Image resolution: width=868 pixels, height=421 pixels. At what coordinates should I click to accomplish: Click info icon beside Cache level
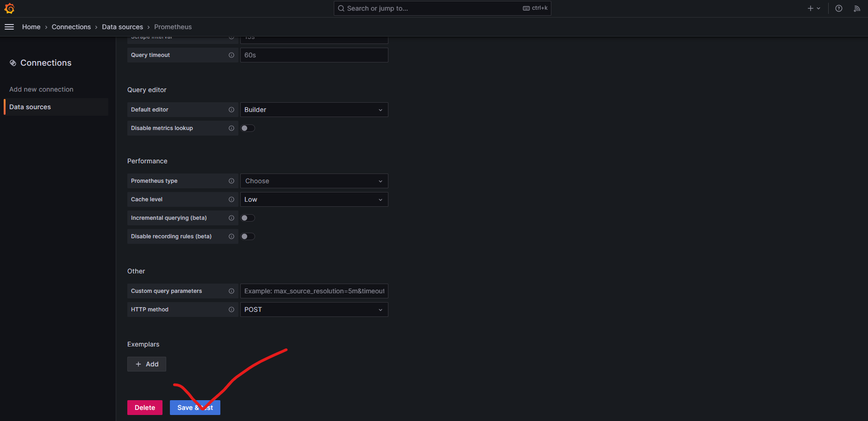[231, 199]
